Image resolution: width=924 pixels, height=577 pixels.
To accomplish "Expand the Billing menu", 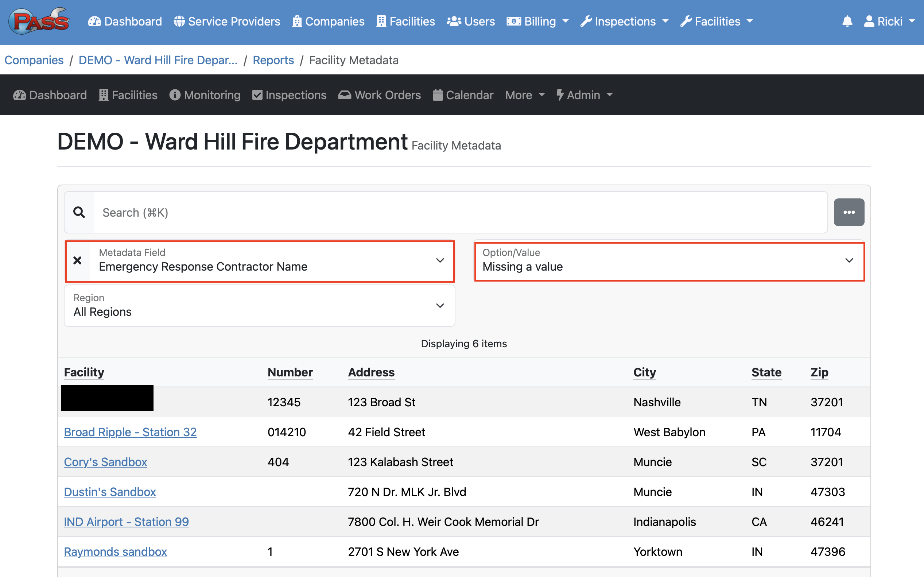I will [x=537, y=21].
